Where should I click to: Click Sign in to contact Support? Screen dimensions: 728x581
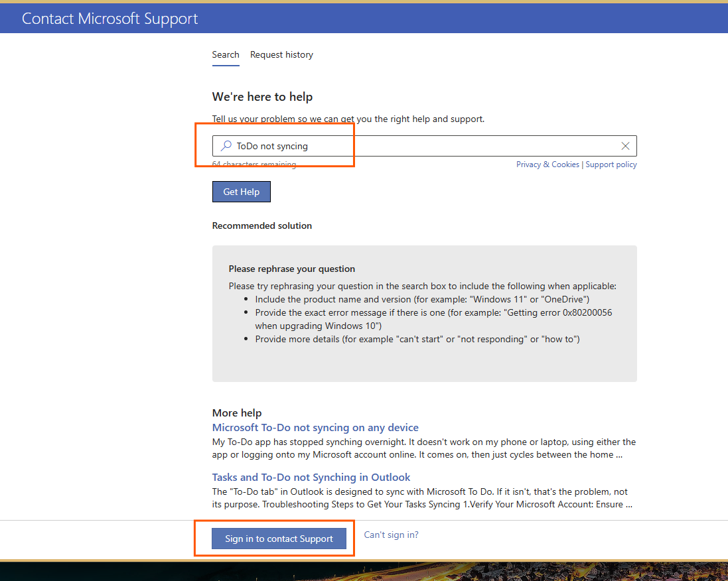[x=279, y=539]
